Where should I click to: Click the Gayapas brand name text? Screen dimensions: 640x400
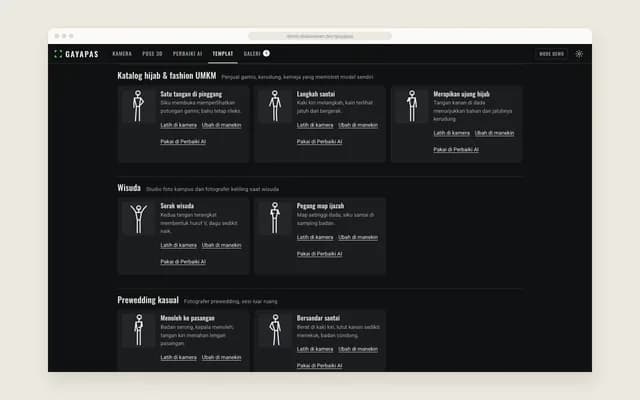[82, 54]
